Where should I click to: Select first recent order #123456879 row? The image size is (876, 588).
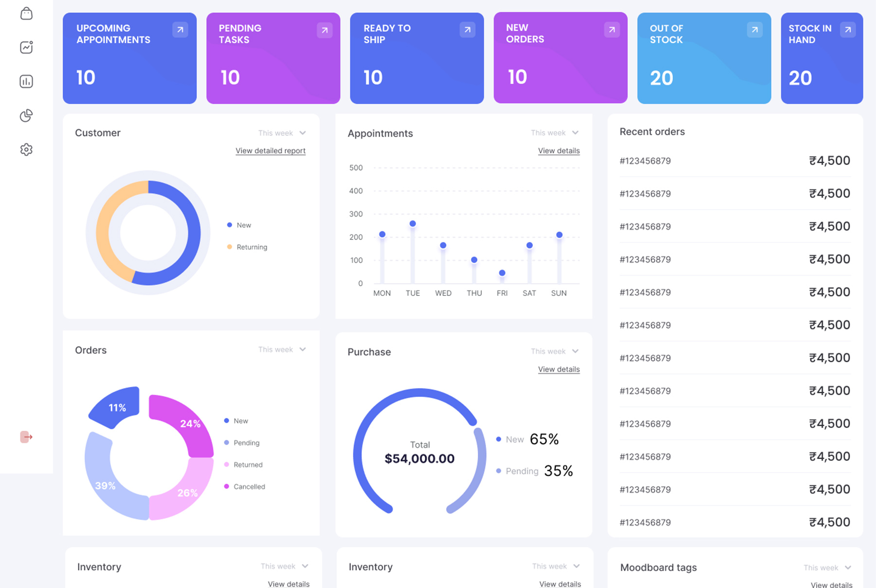[x=734, y=161]
